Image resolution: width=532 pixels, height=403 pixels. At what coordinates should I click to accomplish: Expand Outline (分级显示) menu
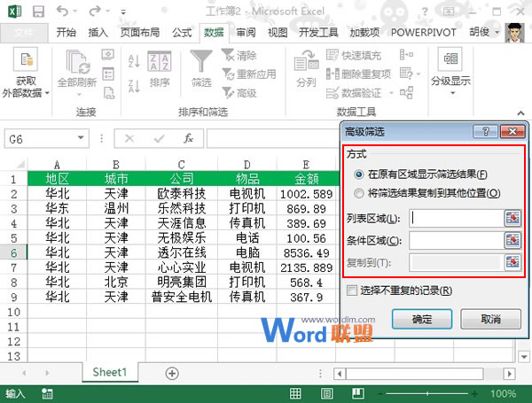[450, 73]
